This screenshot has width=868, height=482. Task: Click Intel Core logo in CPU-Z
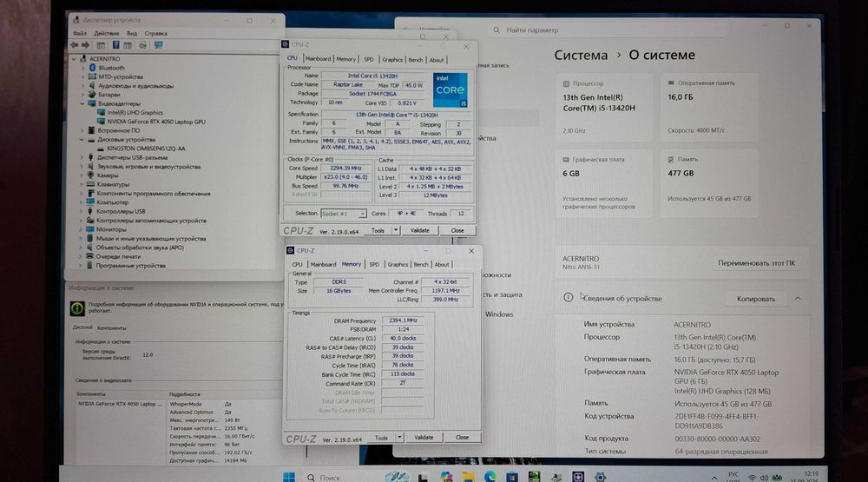450,89
